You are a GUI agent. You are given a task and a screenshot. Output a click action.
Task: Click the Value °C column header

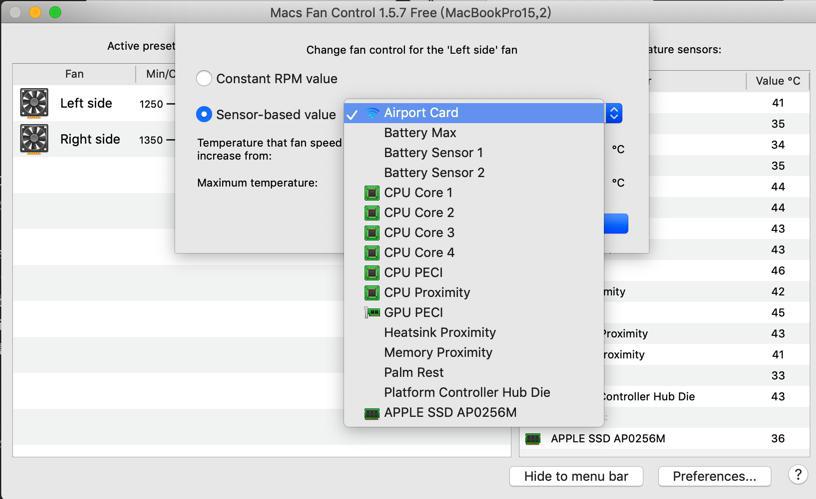[x=777, y=81]
